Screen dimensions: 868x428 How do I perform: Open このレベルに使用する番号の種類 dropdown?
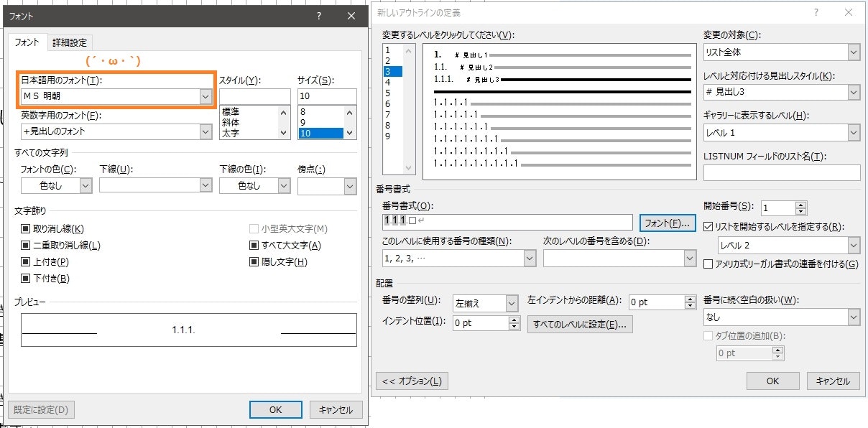(x=530, y=258)
